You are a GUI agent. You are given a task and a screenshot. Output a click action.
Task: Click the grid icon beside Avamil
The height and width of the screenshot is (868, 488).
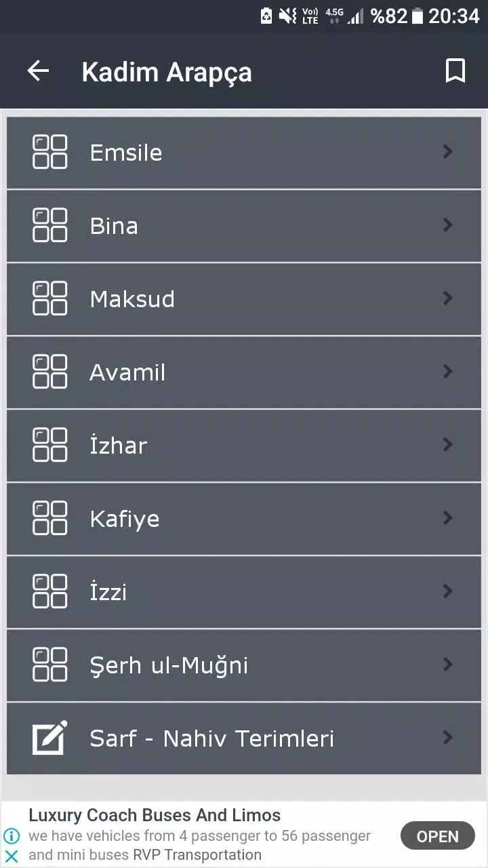pyautogui.click(x=50, y=372)
